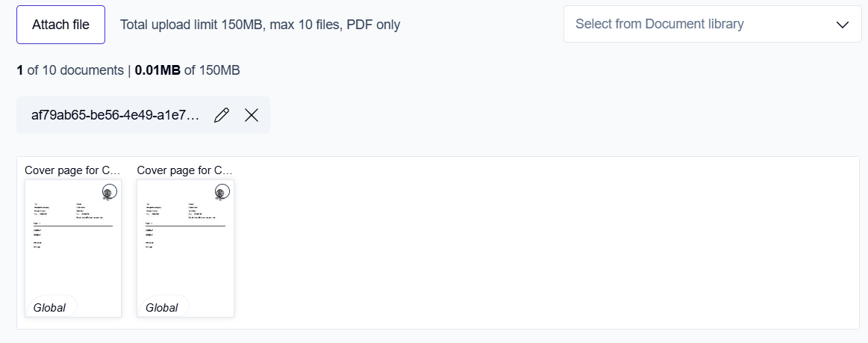The height and width of the screenshot is (343, 868).
Task: Click the Global tag on second thumbnail
Action: click(x=162, y=307)
